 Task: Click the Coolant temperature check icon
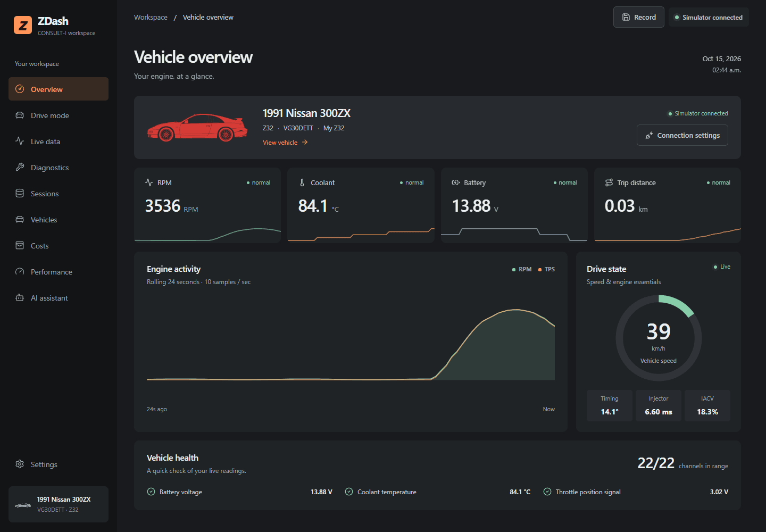349,492
